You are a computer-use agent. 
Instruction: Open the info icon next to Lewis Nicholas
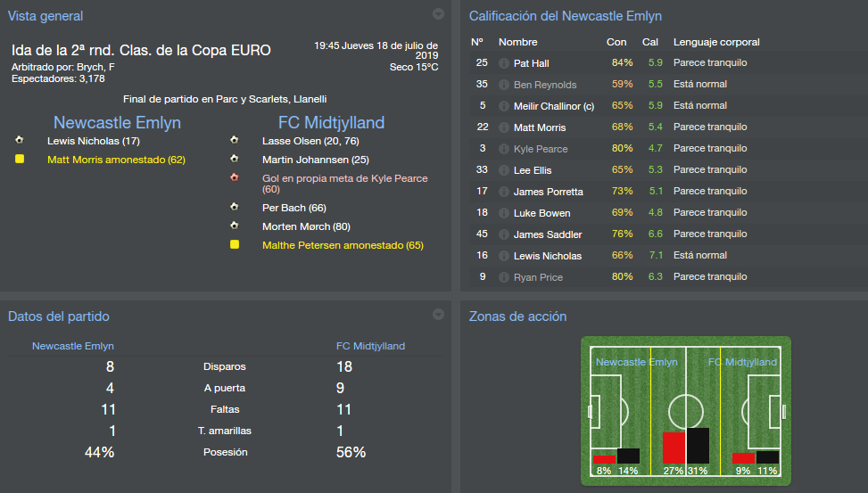click(x=504, y=256)
